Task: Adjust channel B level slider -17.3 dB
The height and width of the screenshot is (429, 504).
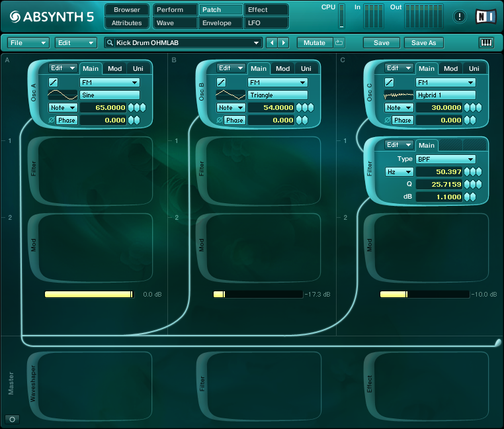Action: [x=258, y=295]
